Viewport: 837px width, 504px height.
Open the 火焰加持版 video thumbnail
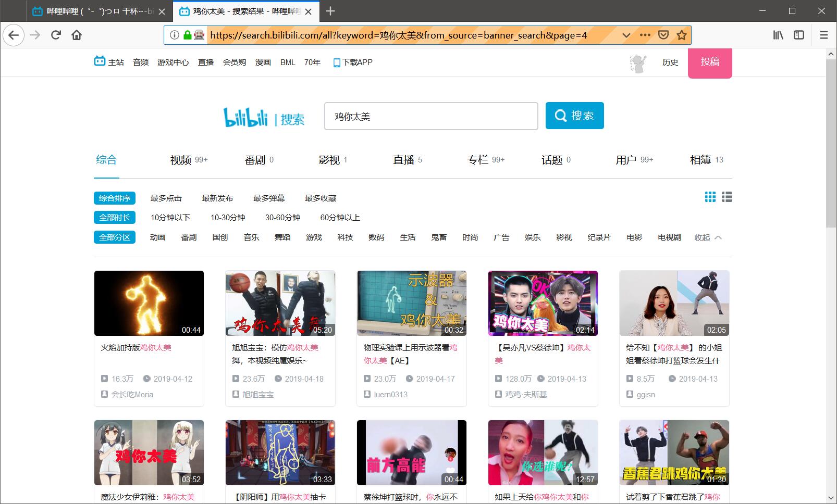[x=149, y=303]
